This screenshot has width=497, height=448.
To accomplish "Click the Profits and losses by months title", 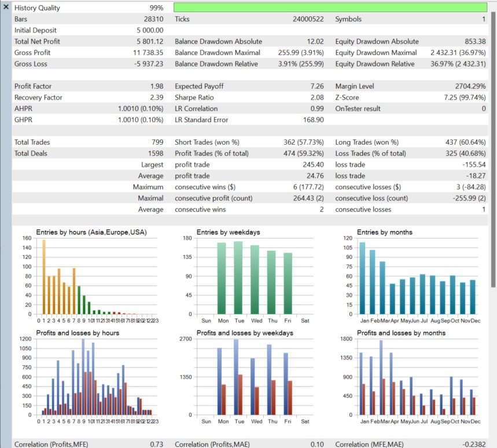I will tap(402, 333).
